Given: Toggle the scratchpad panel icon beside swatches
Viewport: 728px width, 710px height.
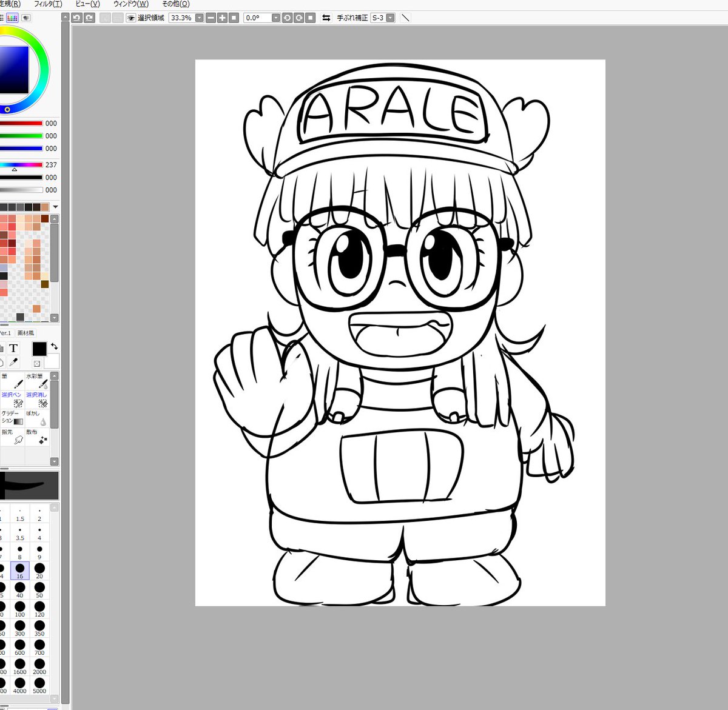Looking at the screenshot, I should 26,18.
